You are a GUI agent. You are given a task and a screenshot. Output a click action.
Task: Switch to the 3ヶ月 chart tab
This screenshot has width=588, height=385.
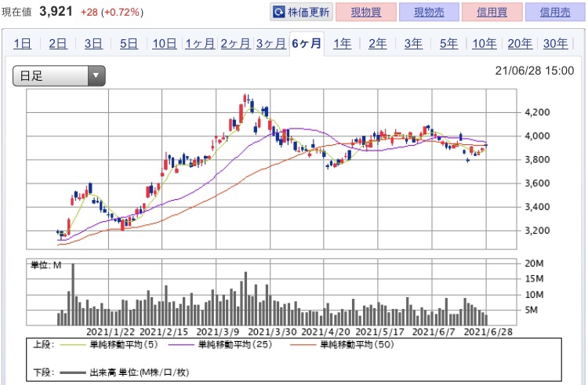pyautogui.click(x=271, y=43)
